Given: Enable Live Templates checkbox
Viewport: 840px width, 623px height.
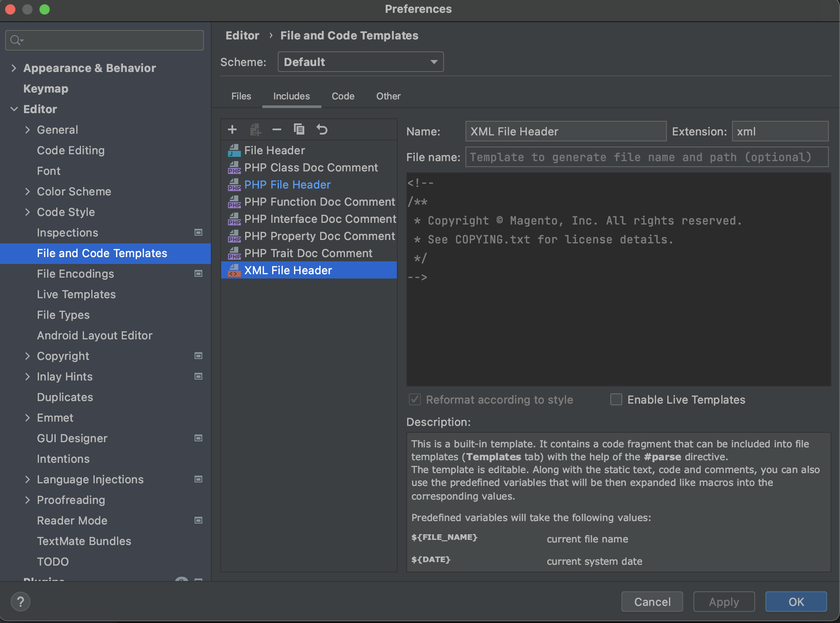Looking at the screenshot, I should tap(616, 399).
